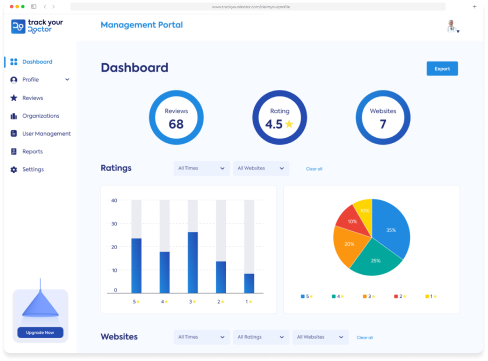Click the blue 5-star legend swatch
The image size is (488, 361).
303,296
